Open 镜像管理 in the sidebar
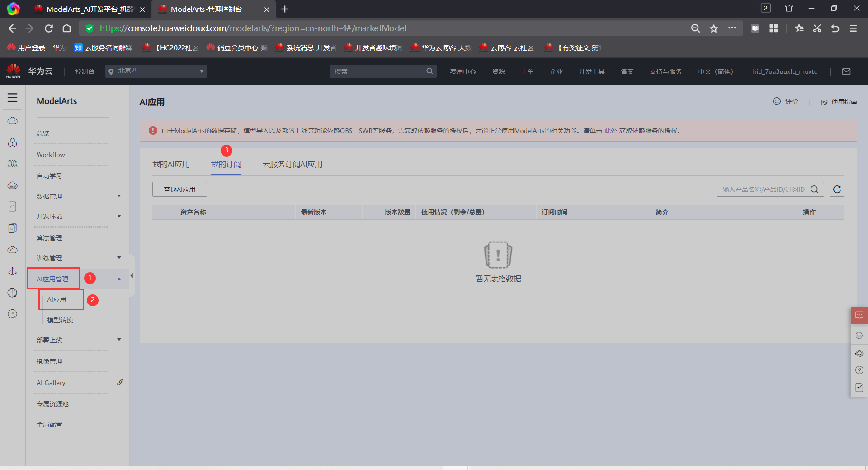The width and height of the screenshot is (868, 470). point(49,361)
